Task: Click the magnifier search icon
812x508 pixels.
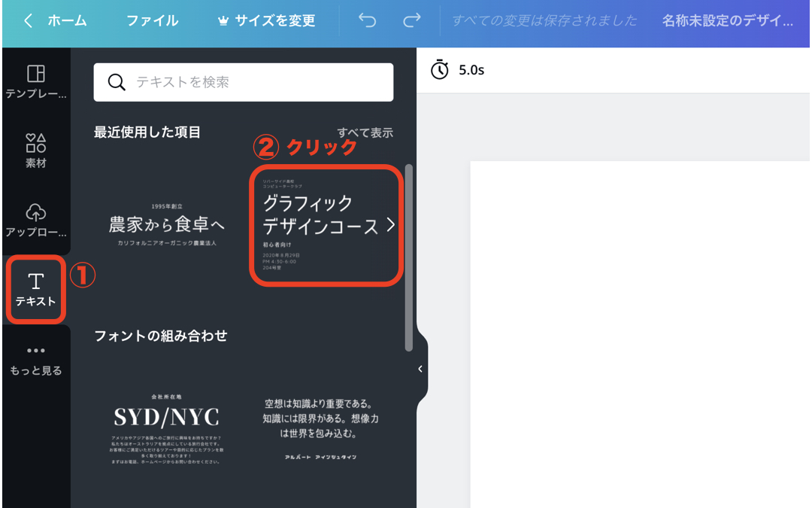Action: [117, 82]
